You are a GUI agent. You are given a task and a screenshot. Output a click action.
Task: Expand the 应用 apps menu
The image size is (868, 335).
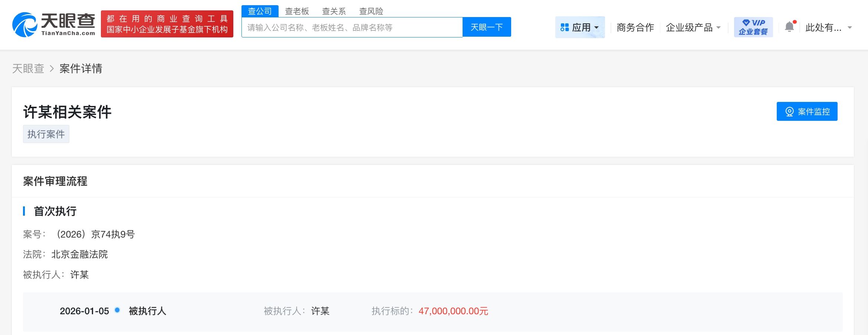click(580, 27)
